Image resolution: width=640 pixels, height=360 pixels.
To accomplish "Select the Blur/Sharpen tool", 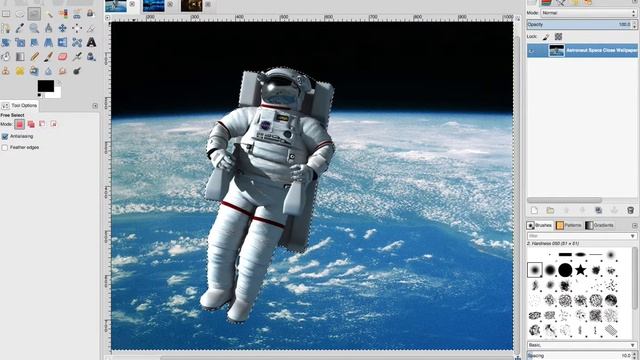I will tap(49, 71).
